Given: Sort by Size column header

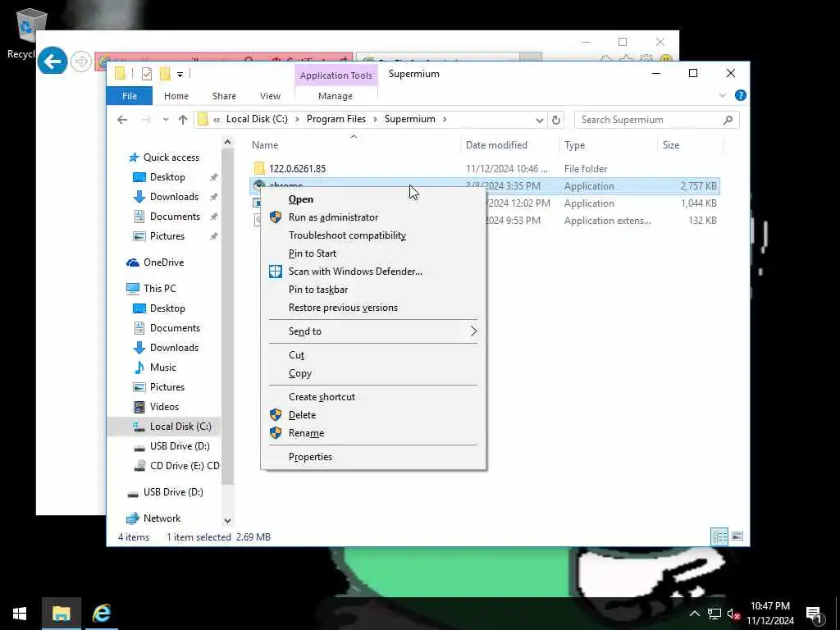Looking at the screenshot, I should (x=671, y=145).
